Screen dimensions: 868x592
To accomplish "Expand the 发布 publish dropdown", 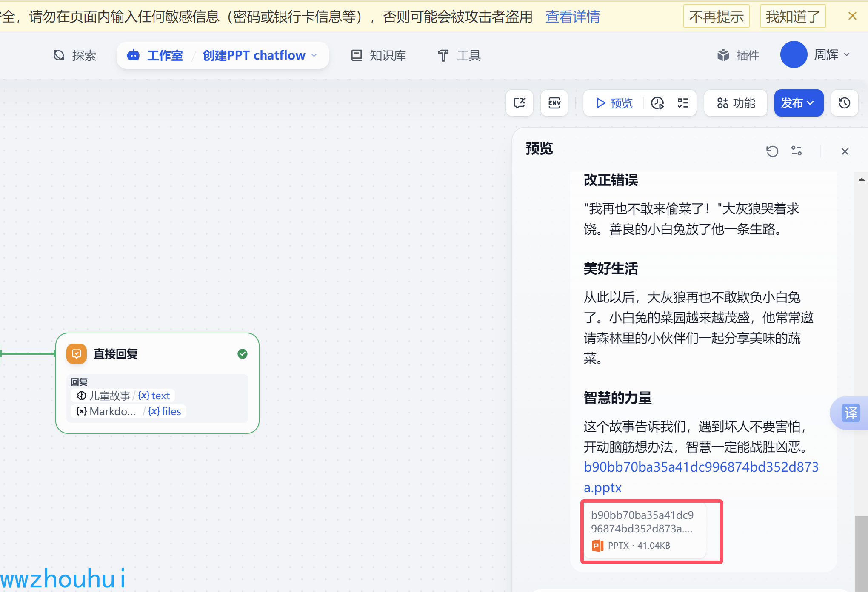I will click(798, 103).
